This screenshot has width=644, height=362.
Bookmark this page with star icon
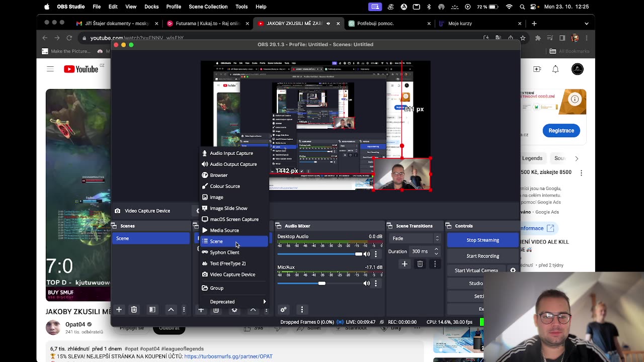click(x=523, y=38)
